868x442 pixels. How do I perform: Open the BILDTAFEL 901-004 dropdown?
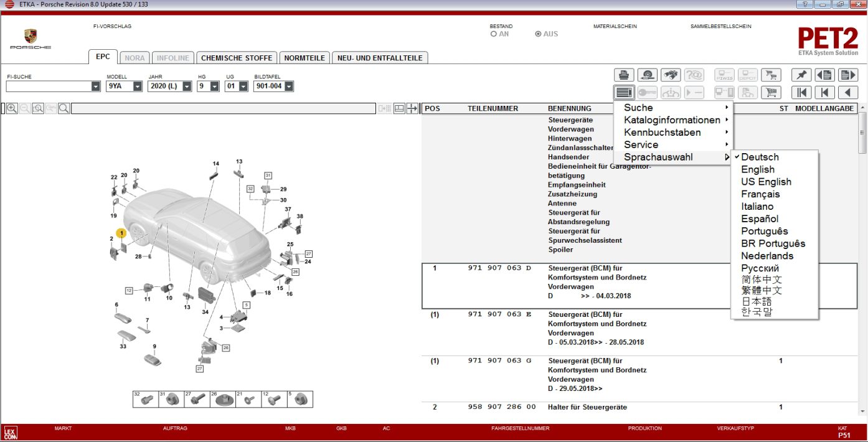click(289, 87)
